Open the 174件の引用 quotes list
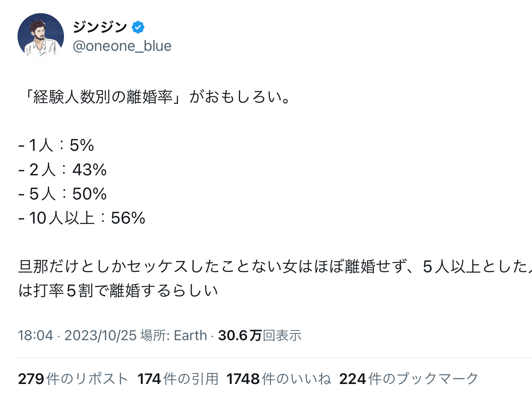Image resolution: width=532 pixels, height=398 pixels. pyautogui.click(x=178, y=379)
